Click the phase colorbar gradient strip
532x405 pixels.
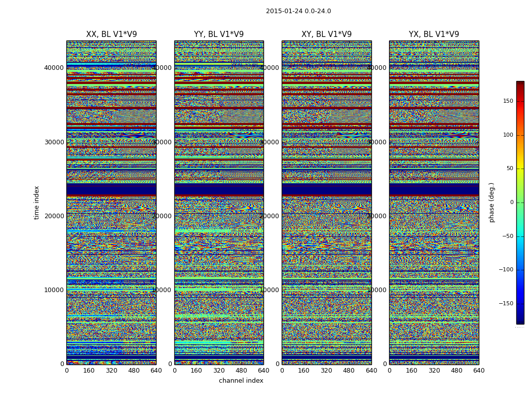tap(520, 202)
